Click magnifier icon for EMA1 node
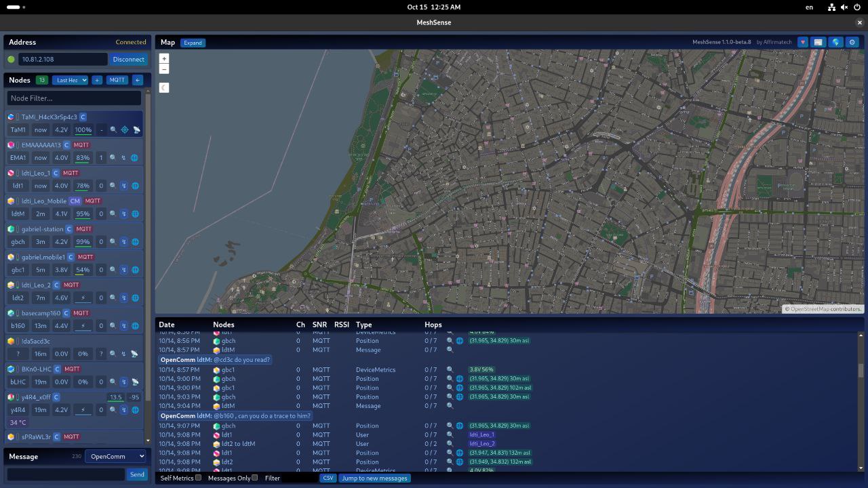The height and width of the screenshot is (488, 868). tap(113, 158)
